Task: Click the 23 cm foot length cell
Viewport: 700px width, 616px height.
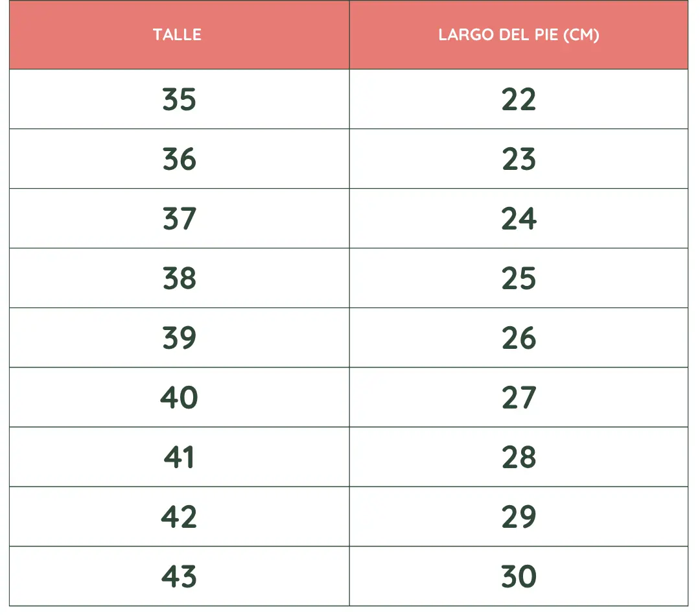Action: (519, 159)
